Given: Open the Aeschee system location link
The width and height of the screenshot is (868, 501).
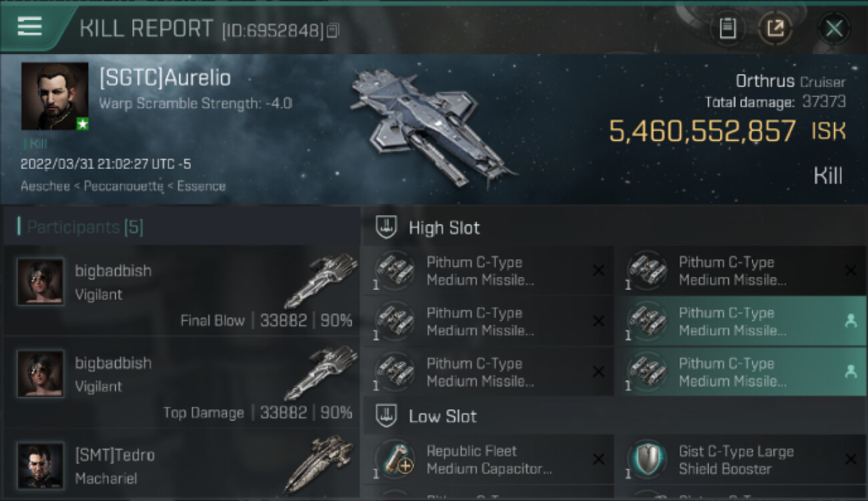Looking at the screenshot, I should 45,186.
